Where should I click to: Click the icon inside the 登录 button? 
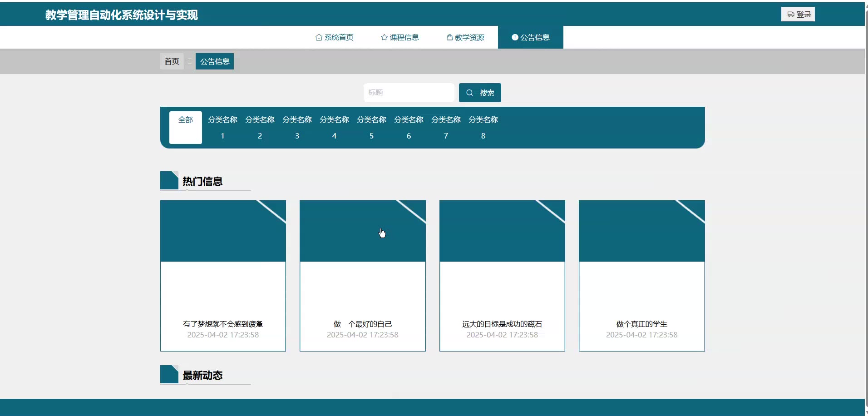(x=790, y=15)
